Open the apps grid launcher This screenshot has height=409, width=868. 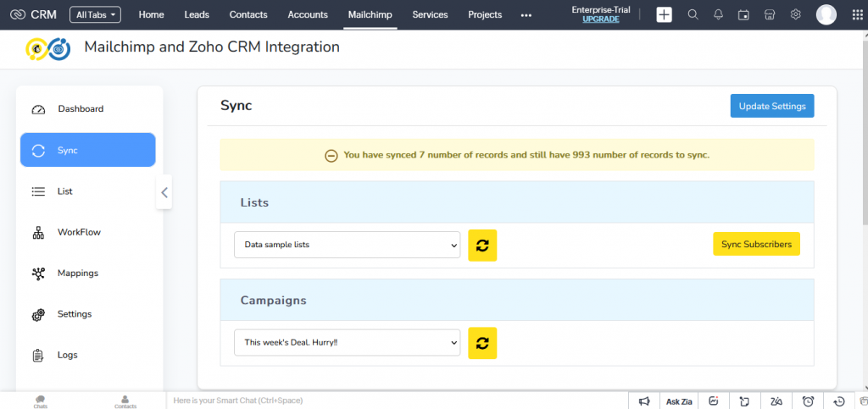[857, 15]
